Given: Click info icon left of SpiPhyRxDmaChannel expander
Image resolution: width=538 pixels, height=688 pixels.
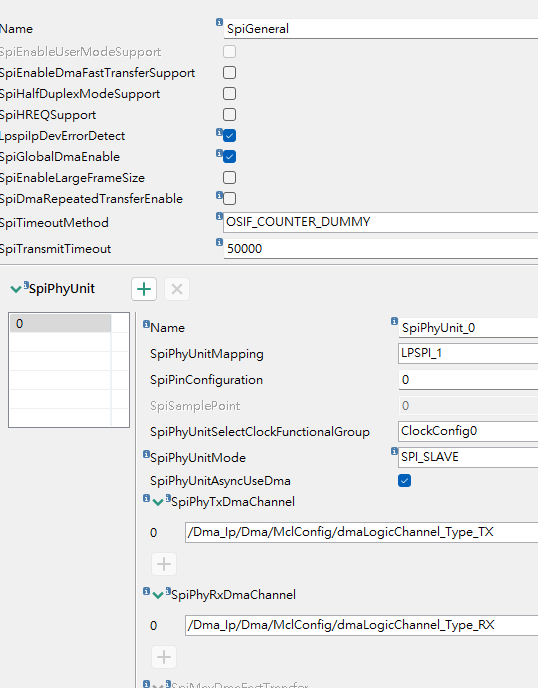Looking at the screenshot, I should coord(147,591).
